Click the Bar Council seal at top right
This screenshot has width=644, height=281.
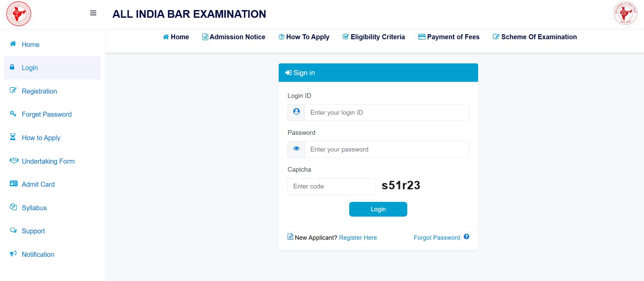point(625,14)
